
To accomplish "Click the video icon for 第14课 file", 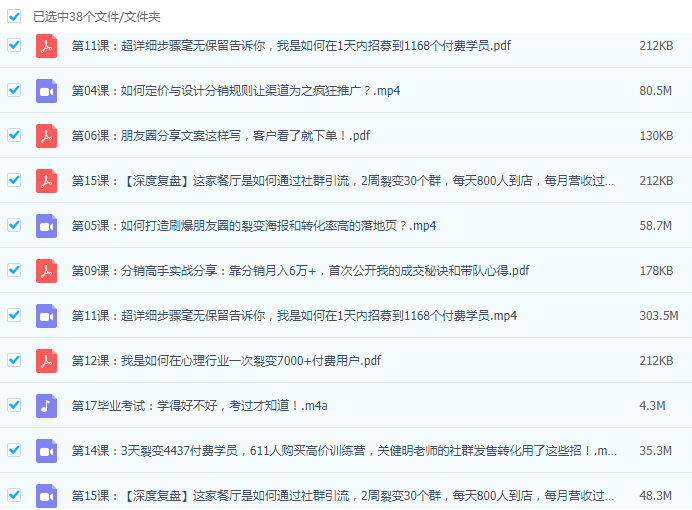I will click(x=46, y=451).
